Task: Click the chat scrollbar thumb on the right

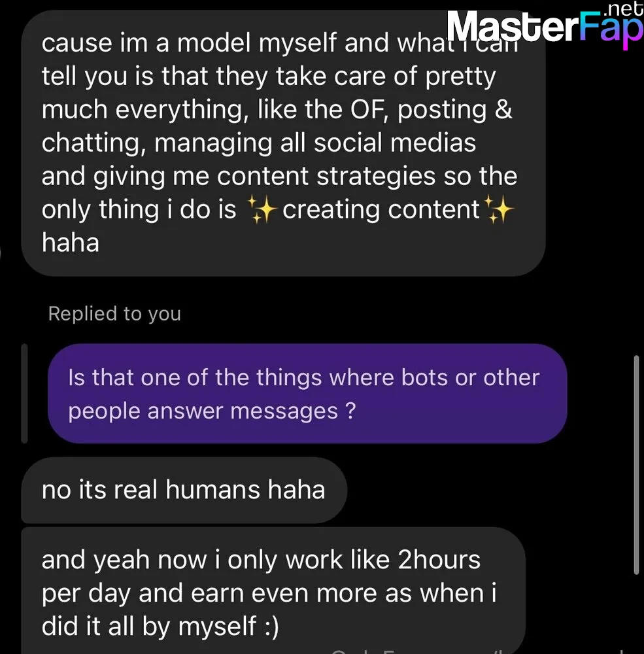Action: (x=637, y=465)
